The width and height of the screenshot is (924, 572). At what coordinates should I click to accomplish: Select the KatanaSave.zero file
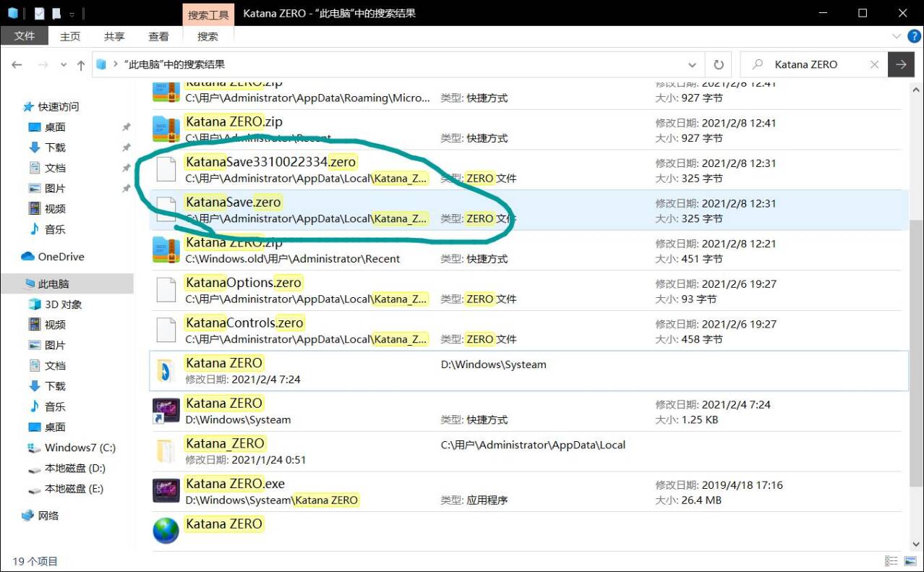click(529, 210)
